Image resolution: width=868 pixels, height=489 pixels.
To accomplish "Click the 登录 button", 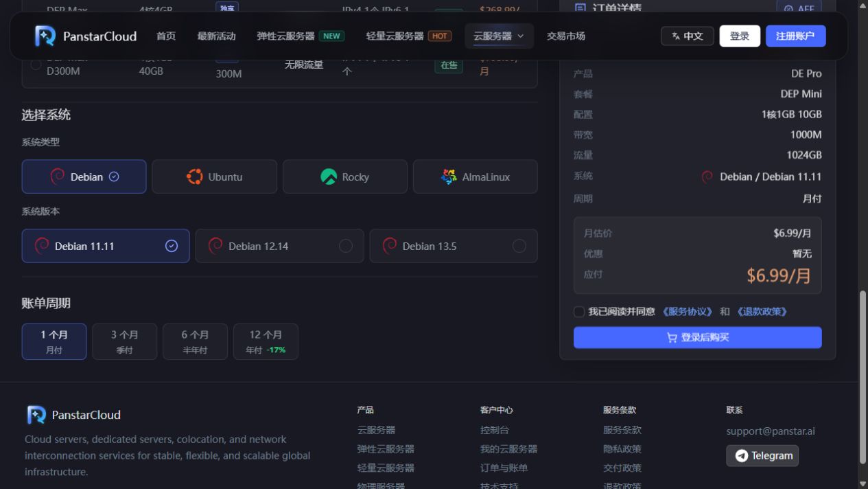I will pyautogui.click(x=740, y=36).
